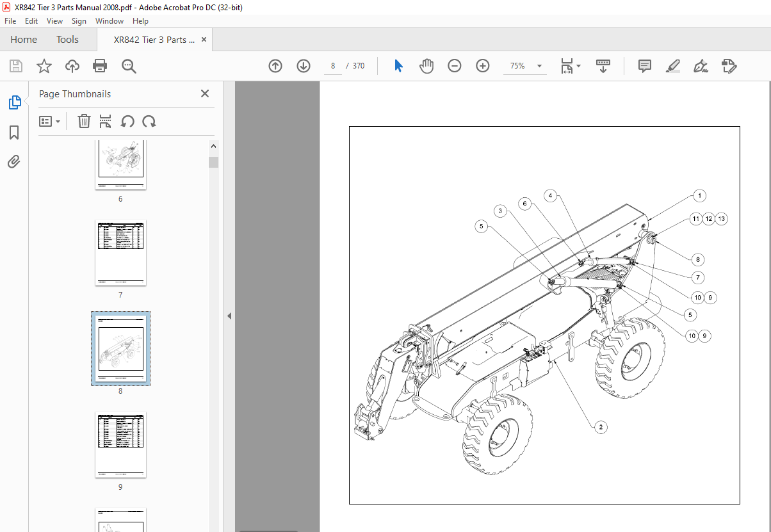
Task: Click callout number 7 in the diagram
Action: (x=697, y=278)
